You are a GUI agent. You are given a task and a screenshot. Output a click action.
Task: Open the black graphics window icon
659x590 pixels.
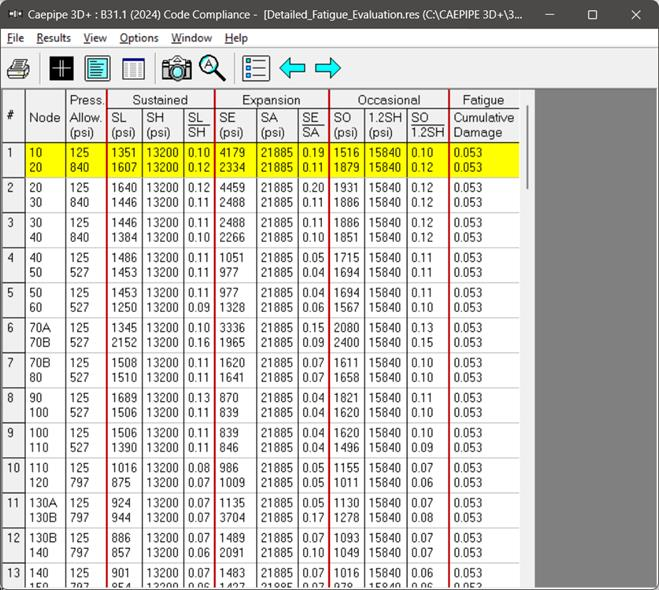(61, 68)
